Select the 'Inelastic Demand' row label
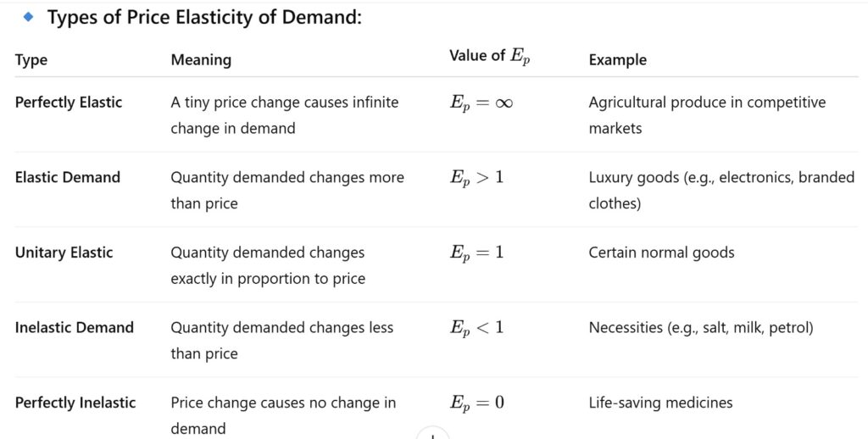This screenshot has height=439, width=868. click(x=75, y=327)
